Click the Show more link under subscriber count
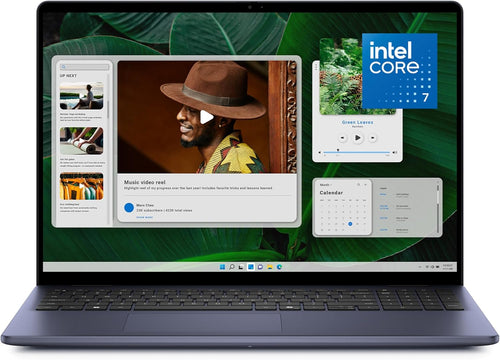The image size is (500, 360). 144,217
